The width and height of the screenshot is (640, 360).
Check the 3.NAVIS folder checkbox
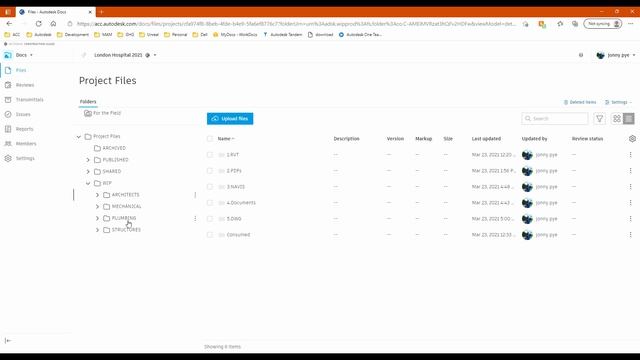point(210,187)
